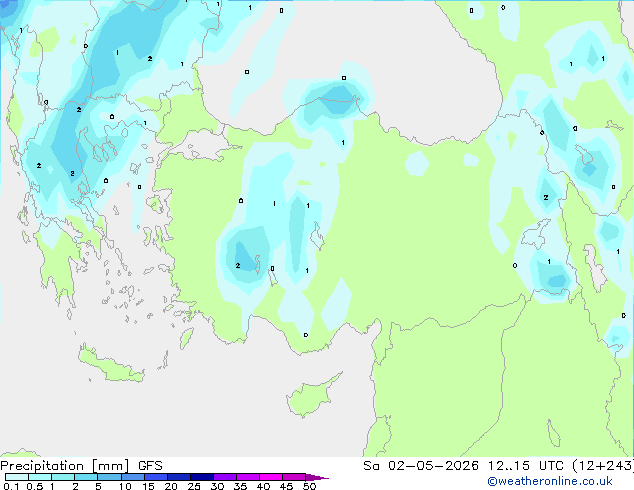
Task: Pick the 2–5 mm legend swatch
Action: tap(86, 477)
